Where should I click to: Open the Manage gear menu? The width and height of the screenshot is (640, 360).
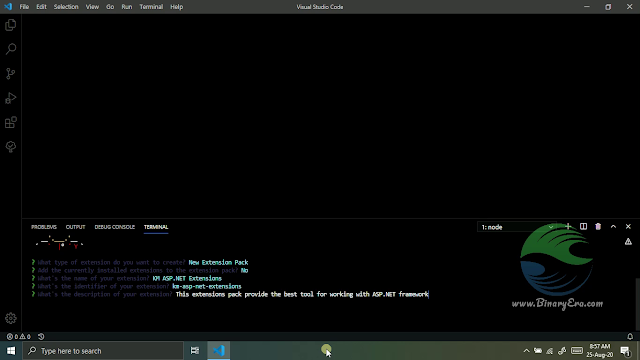[11, 318]
